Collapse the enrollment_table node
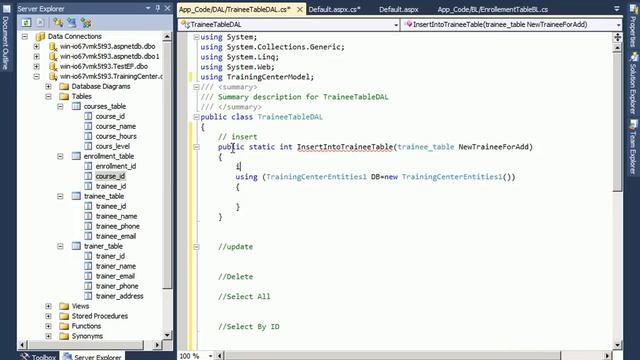This screenshot has width=640, height=360. pyautogui.click(x=60, y=156)
